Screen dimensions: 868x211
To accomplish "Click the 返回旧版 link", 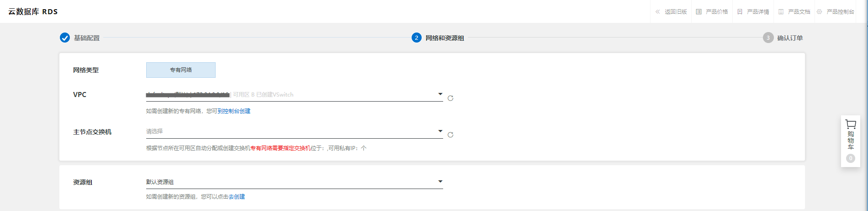I will pyautogui.click(x=676, y=12).
